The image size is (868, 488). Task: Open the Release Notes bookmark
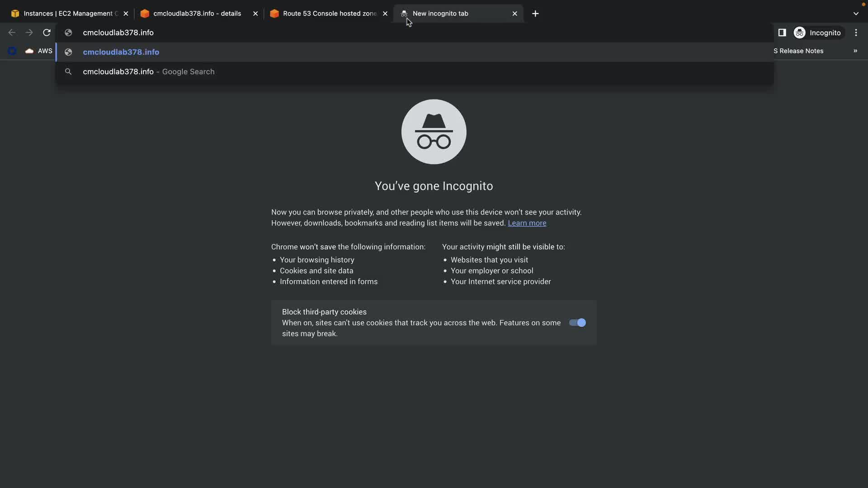799,51
